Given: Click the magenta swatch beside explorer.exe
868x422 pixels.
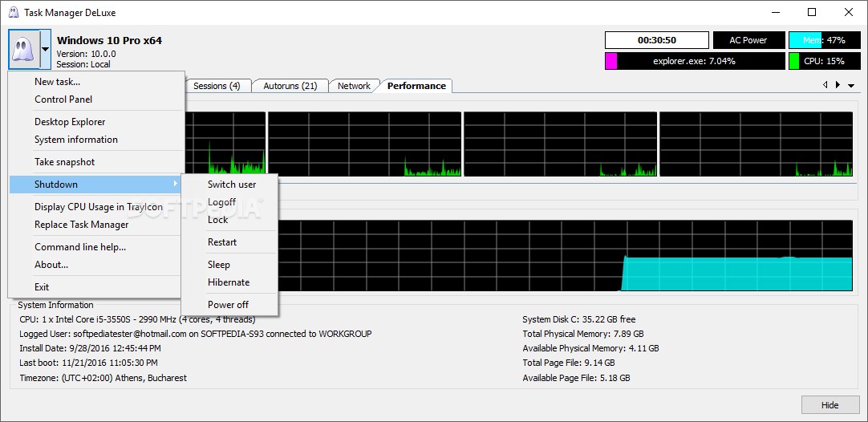Looking at the screenshot, I should [x=611, y=61].
